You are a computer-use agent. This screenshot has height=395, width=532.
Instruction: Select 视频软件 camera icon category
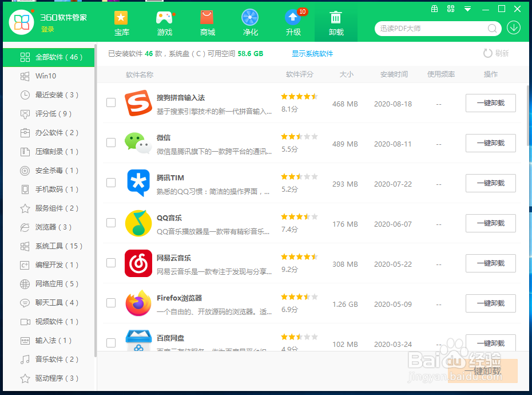pos(25,322)
